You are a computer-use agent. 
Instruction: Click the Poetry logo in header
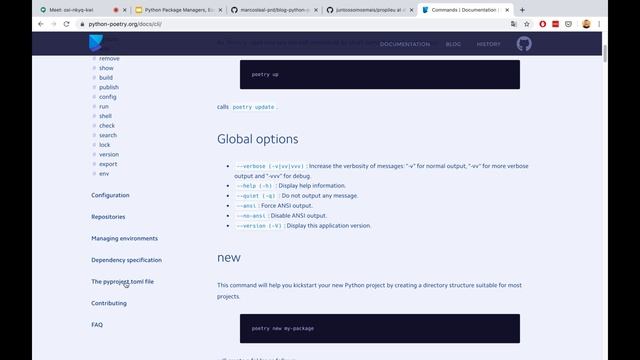pyautogui.click(x=96, y=43)
